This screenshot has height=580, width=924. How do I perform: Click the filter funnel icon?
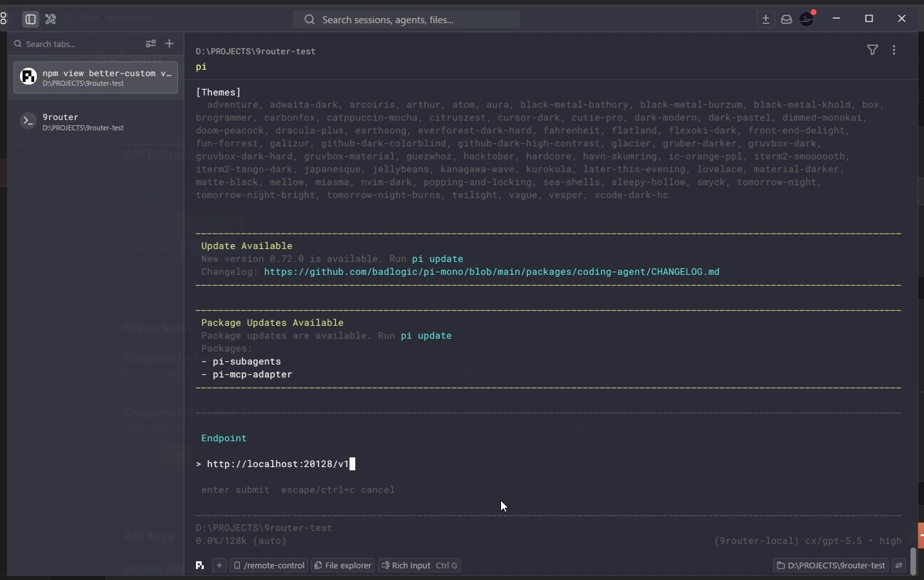873,50
